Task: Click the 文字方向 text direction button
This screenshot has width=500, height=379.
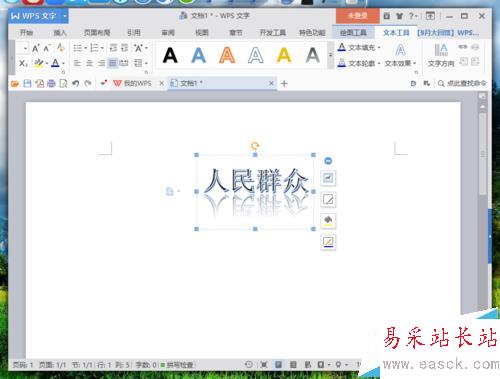Action: point(441,56)
